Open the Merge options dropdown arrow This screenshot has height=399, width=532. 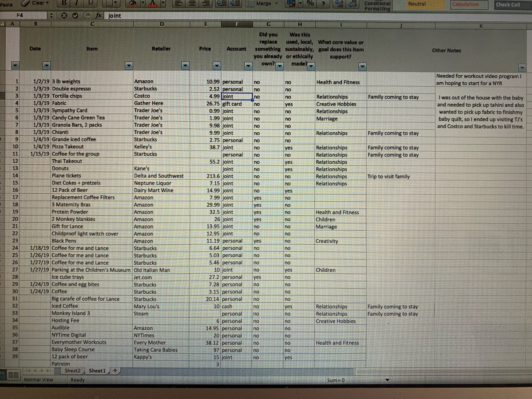click(x=277, y=3)
